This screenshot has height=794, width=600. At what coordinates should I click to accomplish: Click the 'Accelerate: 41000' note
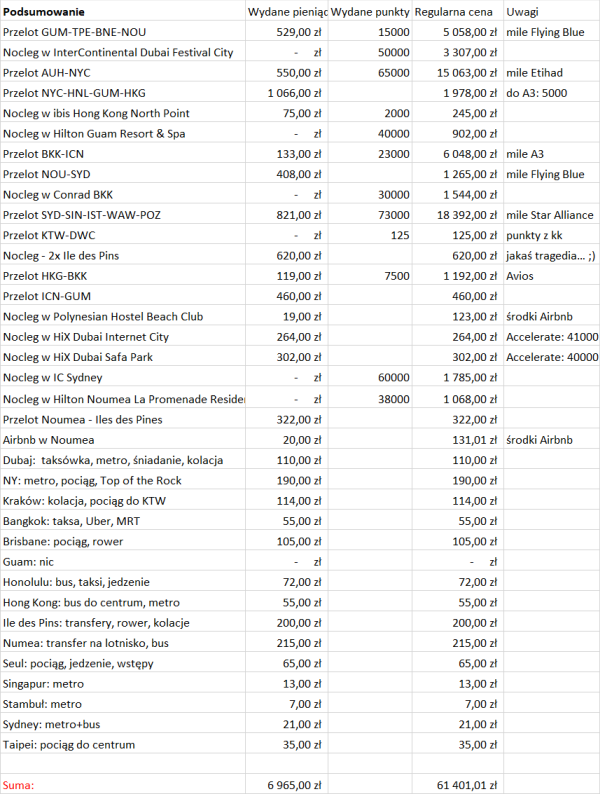[x=552, y=337]
